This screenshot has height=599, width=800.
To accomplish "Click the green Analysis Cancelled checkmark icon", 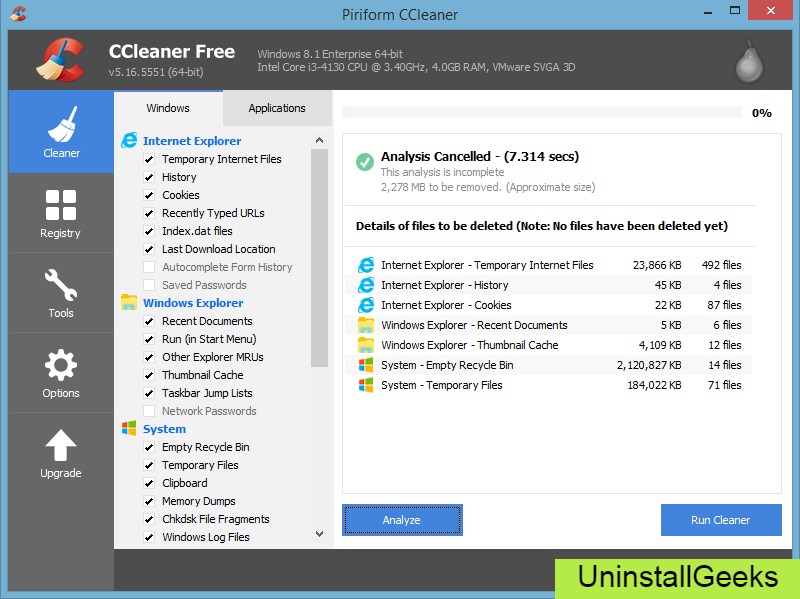I will tap(365, 162).
